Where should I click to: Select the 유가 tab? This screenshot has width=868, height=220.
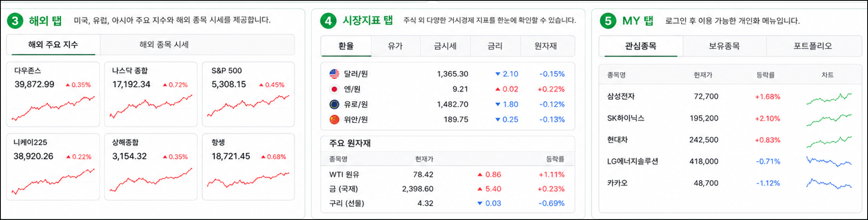tap(395, 46)
